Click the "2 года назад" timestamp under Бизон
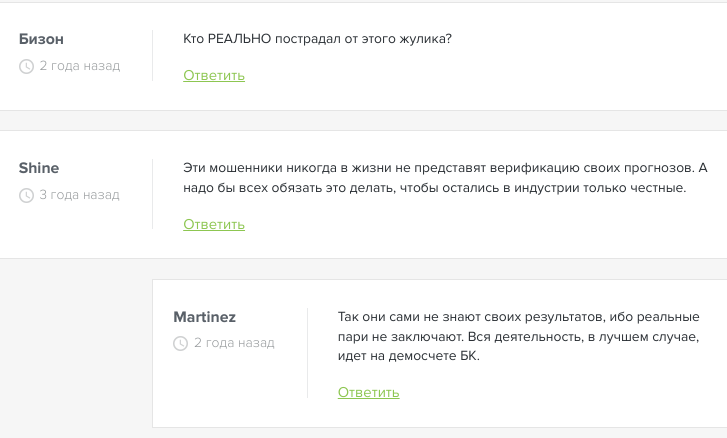The width and height of the screenshot is (727, 438). [80, 66]
